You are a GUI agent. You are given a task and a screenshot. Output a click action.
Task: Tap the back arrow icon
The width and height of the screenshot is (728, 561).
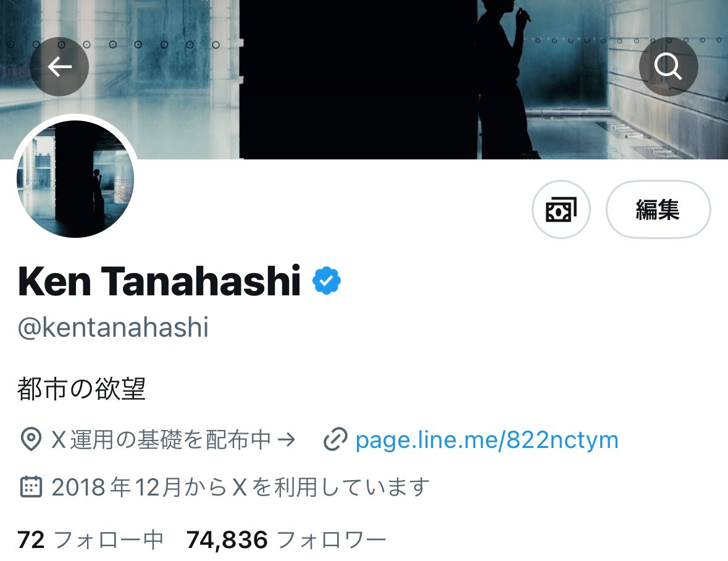click(x=59, y=67)
